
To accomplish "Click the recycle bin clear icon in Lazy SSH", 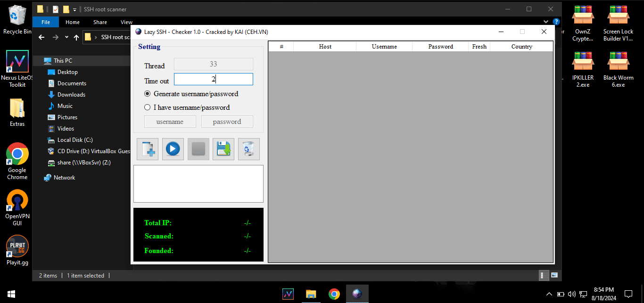I will pos(249,149).
